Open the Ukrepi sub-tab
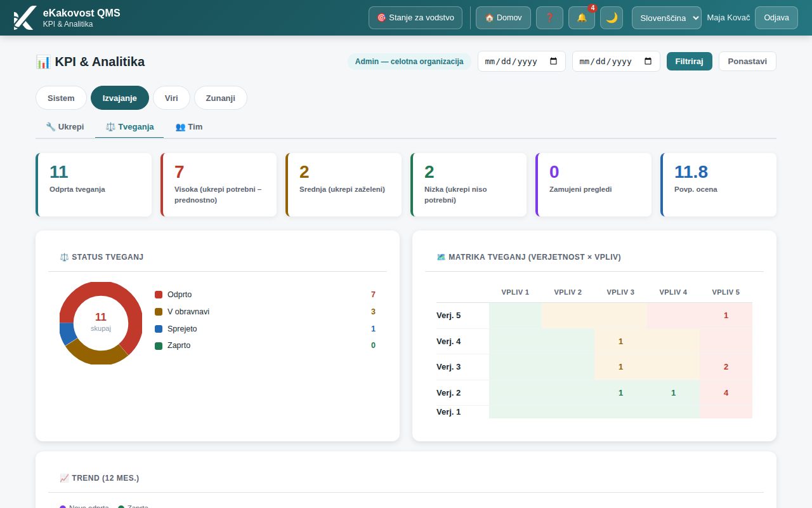The height and width of the screenshot is (508, 812). [65, 127]
